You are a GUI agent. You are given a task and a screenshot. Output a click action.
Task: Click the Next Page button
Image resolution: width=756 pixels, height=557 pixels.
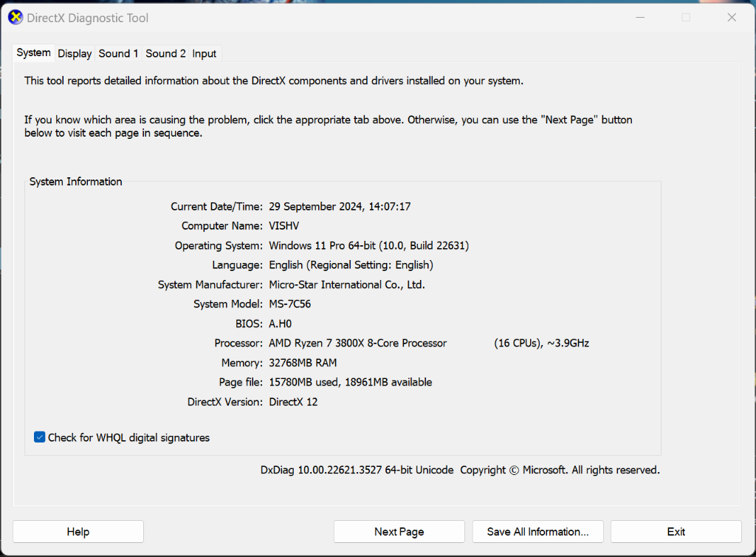(x=399, y=532)
